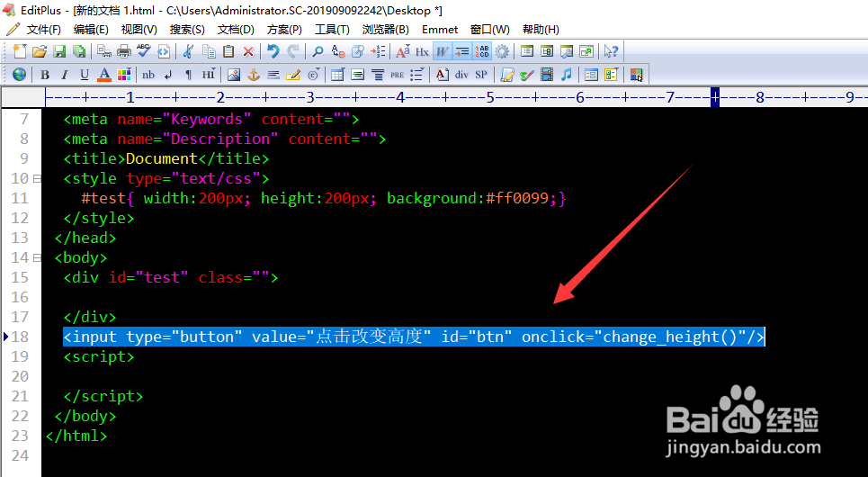
Task: Paste from clipboard icon
Action: pyautogui.click(x=228, y=51)
